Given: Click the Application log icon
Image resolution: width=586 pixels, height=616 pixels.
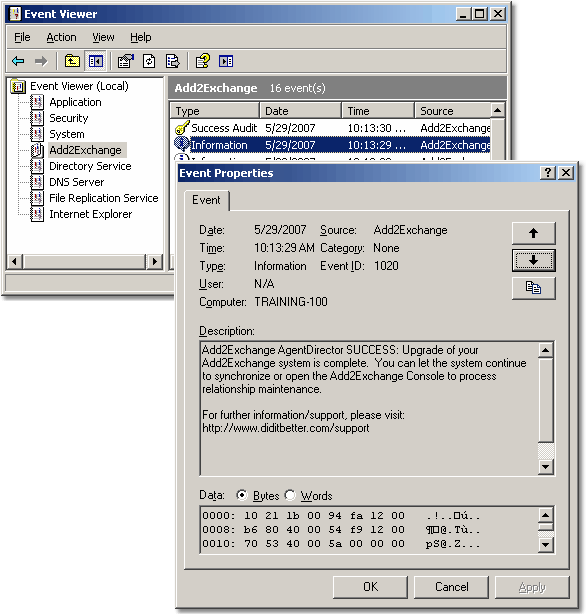Looking at the screenshot, I should 37,102.
